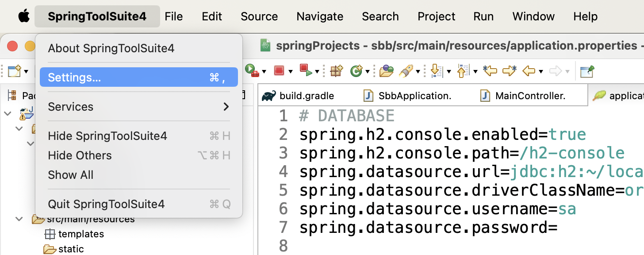Open the Edit menu
This screenshot has width=644, height=255.
point(212,16)
